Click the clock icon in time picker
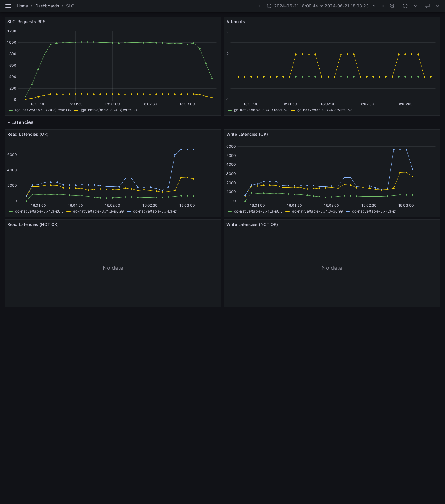The width and height of the screenshot is (445, 504). coord(269,6)
